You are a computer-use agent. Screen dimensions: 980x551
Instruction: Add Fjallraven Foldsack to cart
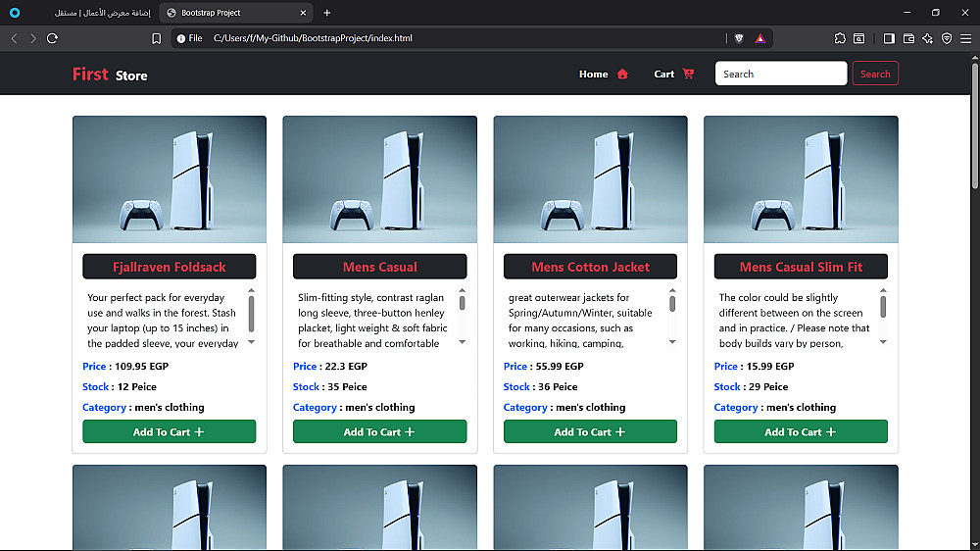[169, 431]
